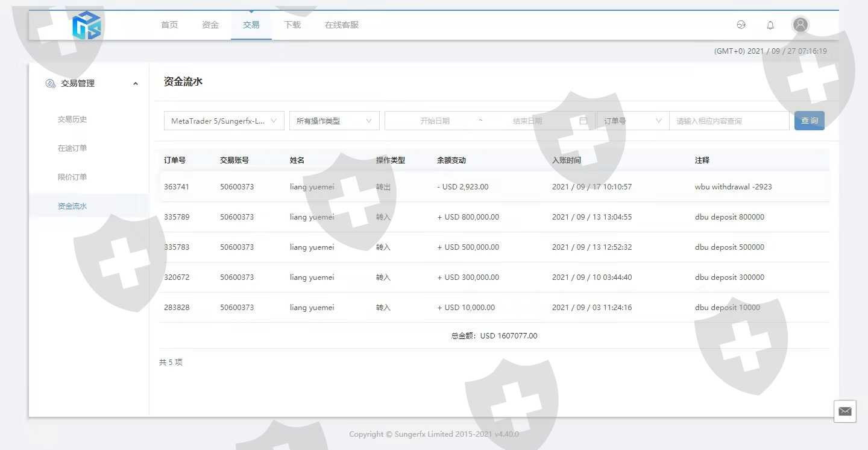868x450 pixels.
Task: Go to the 首页 tab
Action: (169, 25)
